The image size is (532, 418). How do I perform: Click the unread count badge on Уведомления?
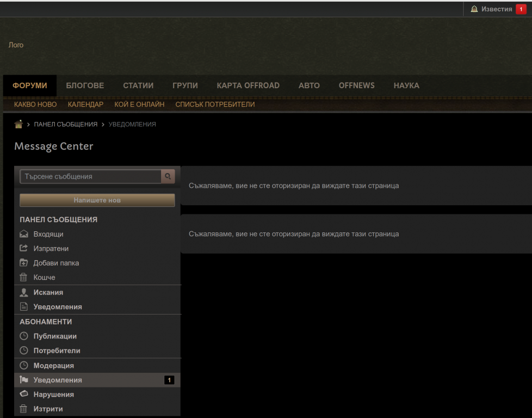(169, 380)
